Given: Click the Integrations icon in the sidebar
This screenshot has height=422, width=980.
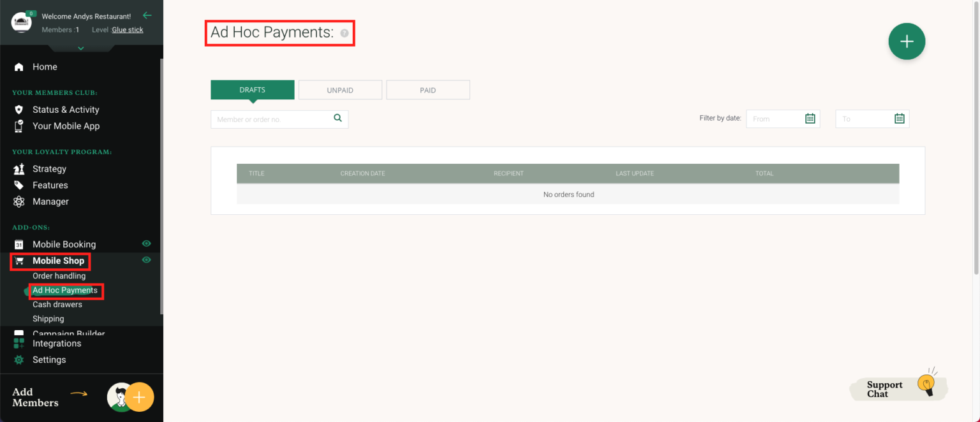Looking at the screenshot, I should point(20,343).
